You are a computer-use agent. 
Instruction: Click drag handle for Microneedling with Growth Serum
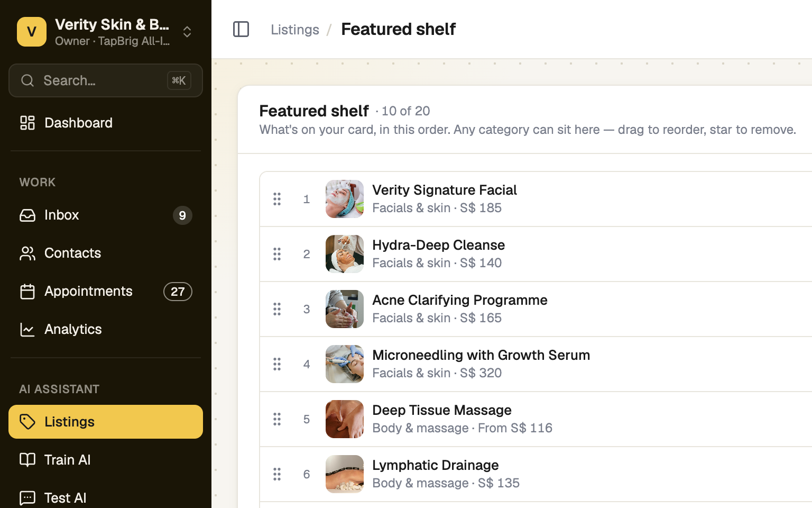pyautogui.click(x=277, y=364)
